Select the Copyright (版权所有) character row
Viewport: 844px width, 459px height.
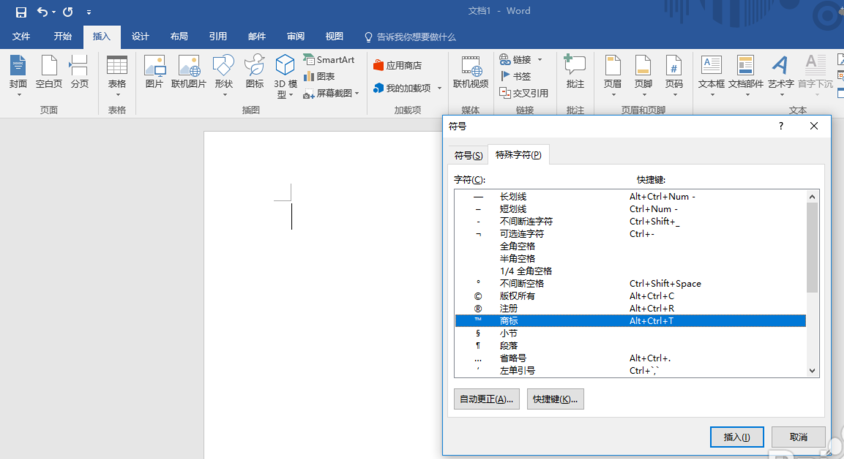(630, 296)
